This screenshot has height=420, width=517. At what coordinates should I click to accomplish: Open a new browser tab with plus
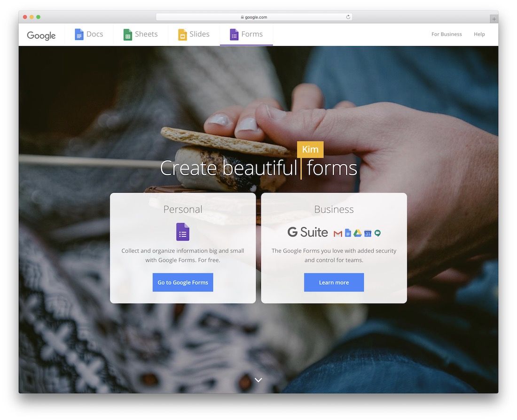click(x=493, y=19)
